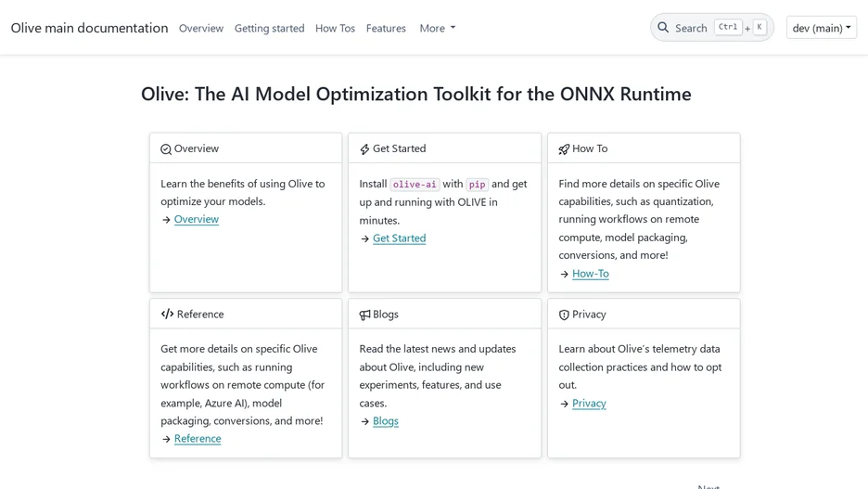Click text 'Read the latest news and updates'
This screenshot has height=489, width=868.
click(x=438, y=349)
